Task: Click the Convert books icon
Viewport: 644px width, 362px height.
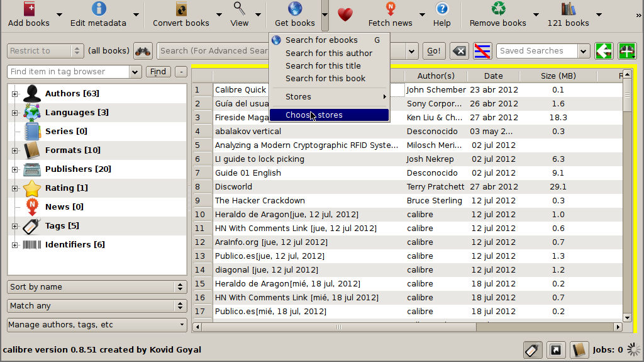Action: [x=181, y=9]
